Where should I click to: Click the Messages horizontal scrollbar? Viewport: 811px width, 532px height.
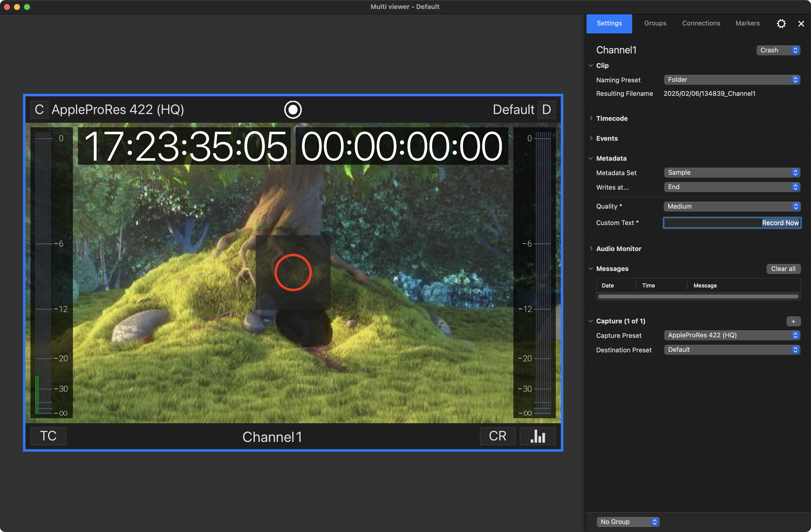pos(698,297)
